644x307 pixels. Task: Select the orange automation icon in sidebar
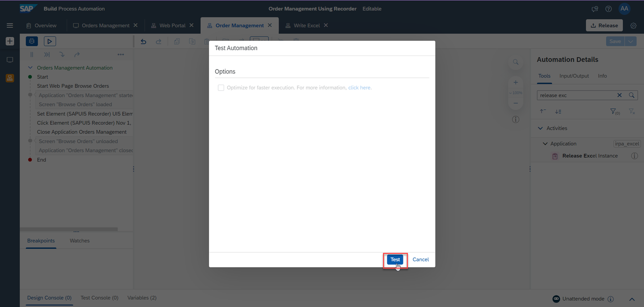tap(10, 78)
